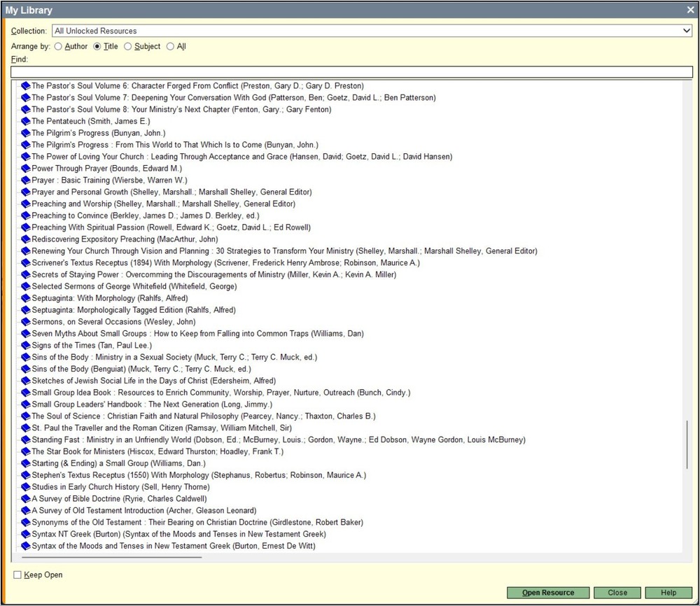Click book icon beside Scrivener's Textus Receptus

tap(26, 263)
